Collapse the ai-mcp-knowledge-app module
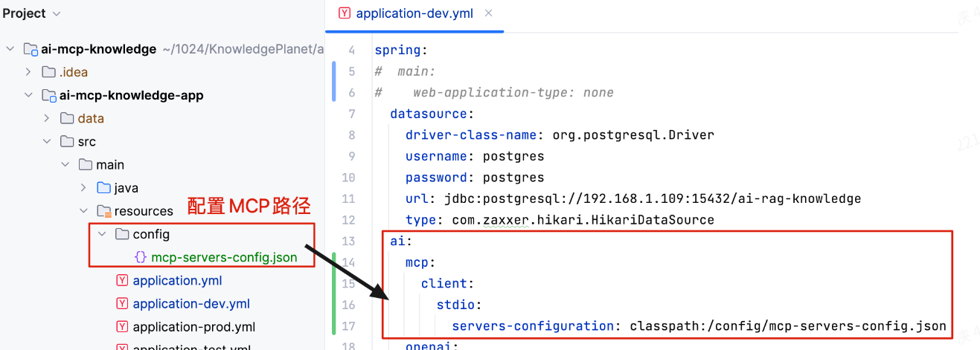This screenshot has height=350, width=980. 28,95
